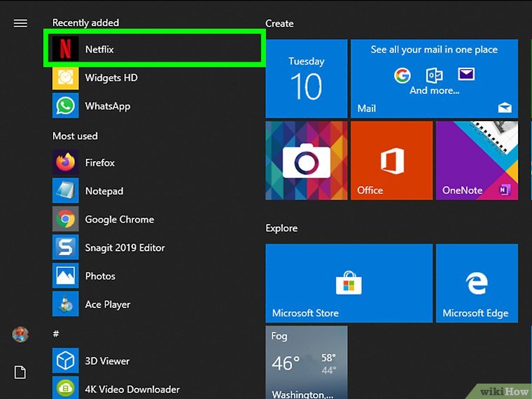
Task: Open the Photos app entry
Action: pos(100,276)
